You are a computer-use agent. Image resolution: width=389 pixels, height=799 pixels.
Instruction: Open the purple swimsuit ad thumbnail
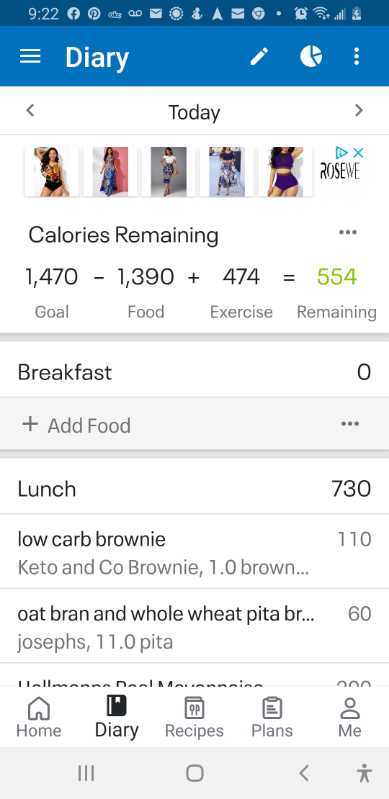[285, 172]
